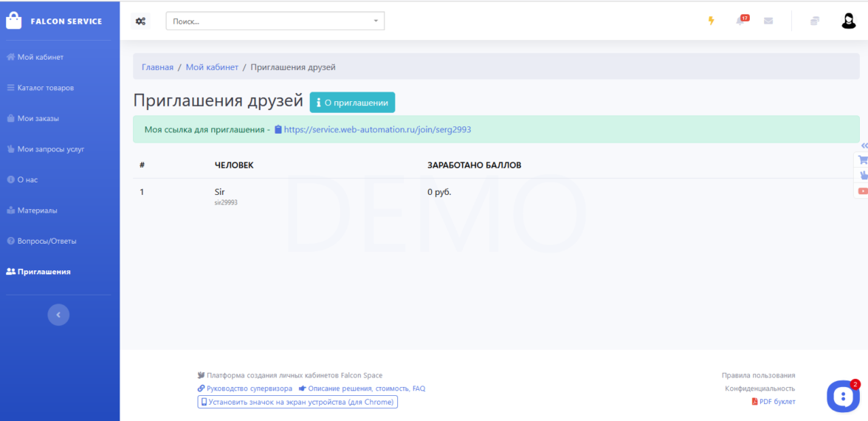Open the Поиск search dropdown
868x421 pixels.
click(x=275, y=21)
